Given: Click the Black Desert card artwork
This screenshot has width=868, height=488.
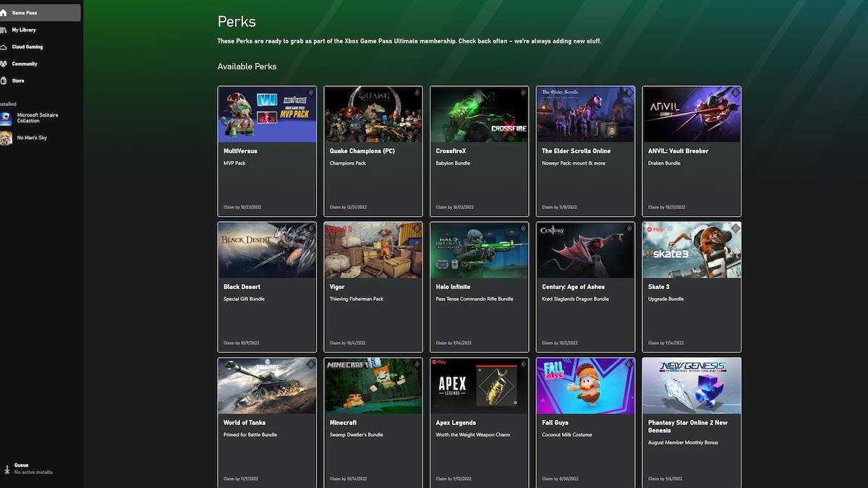Looking at the screenshot, I should (267, 249).
